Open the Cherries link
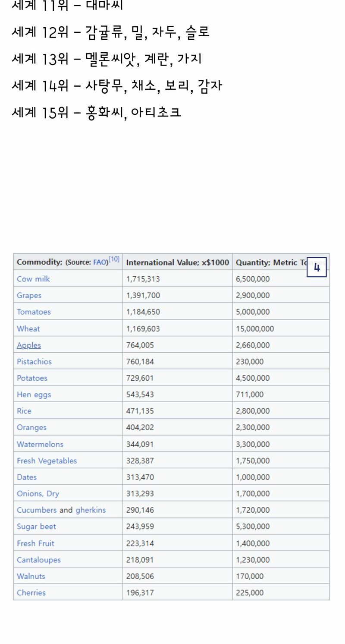The height and width of the screenshot is (644, 345). point(31,592)
